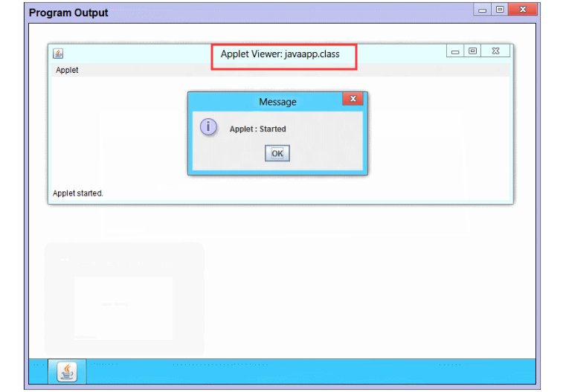Close the Message dialog with red X
The height and width of the screenshot is (392, 563).
(353, 99)
